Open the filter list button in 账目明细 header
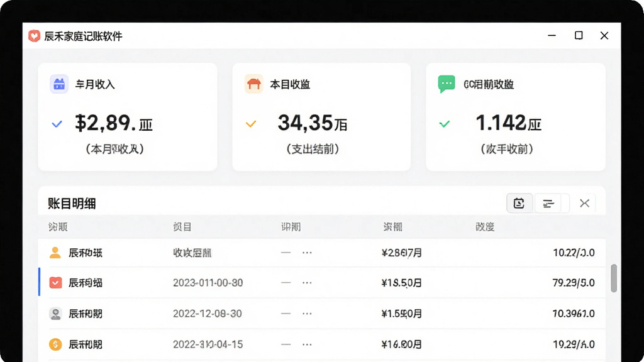Screen dimensions: 644x362 tap(548, 203)
